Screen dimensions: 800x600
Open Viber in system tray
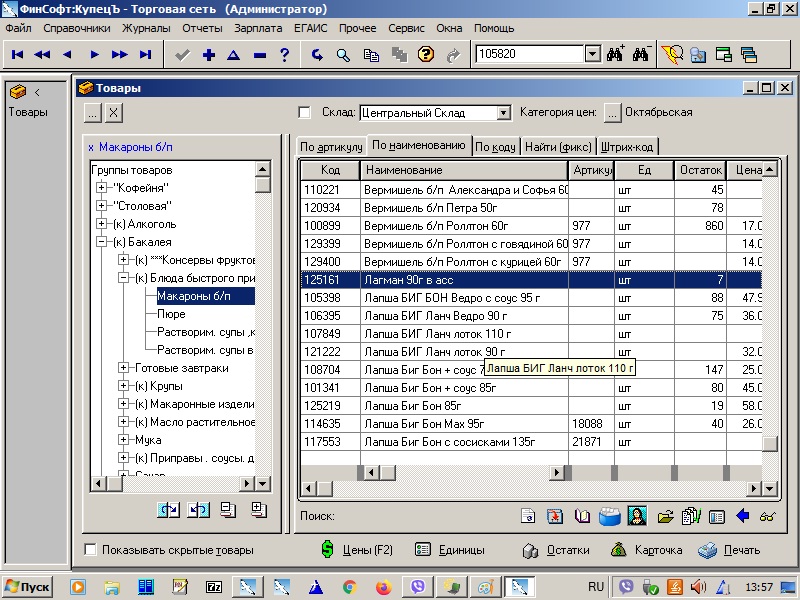(626, 587)
